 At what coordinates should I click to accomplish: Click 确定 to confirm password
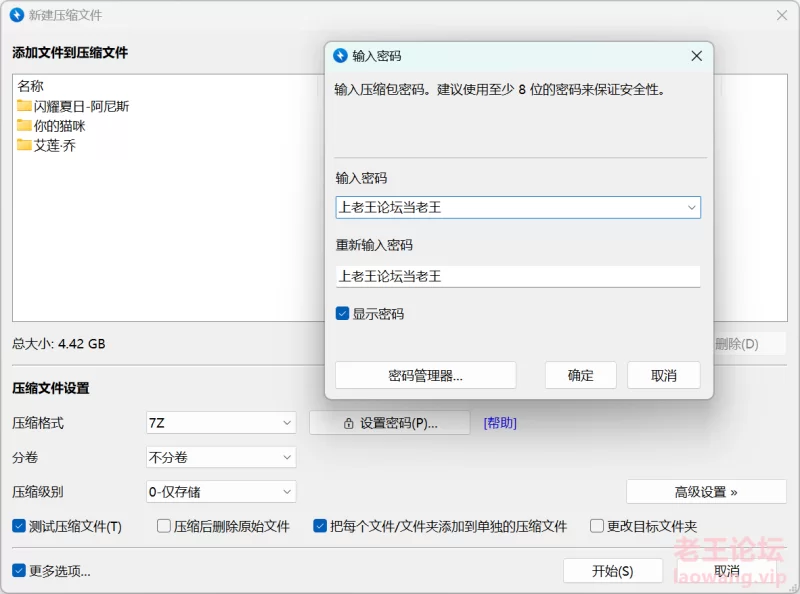pyautogui.click(x=581, y=376)
